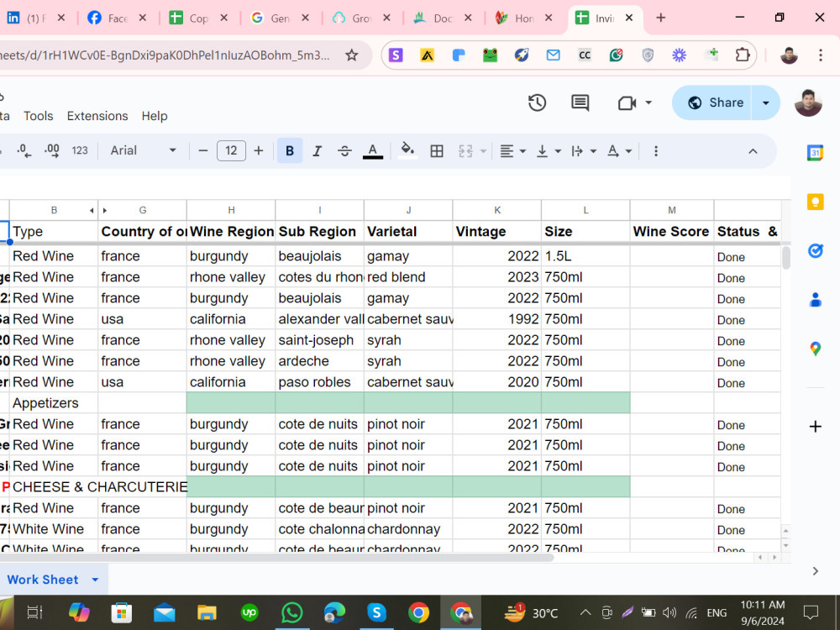
Task: Open a new browser tab
Action: [660, 18]
